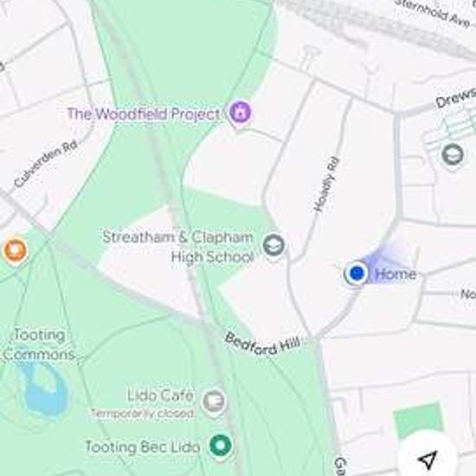This screenshot has width=476, height=476.
Task: Recenter map using the location arrow button
Action: coord(428,460)
